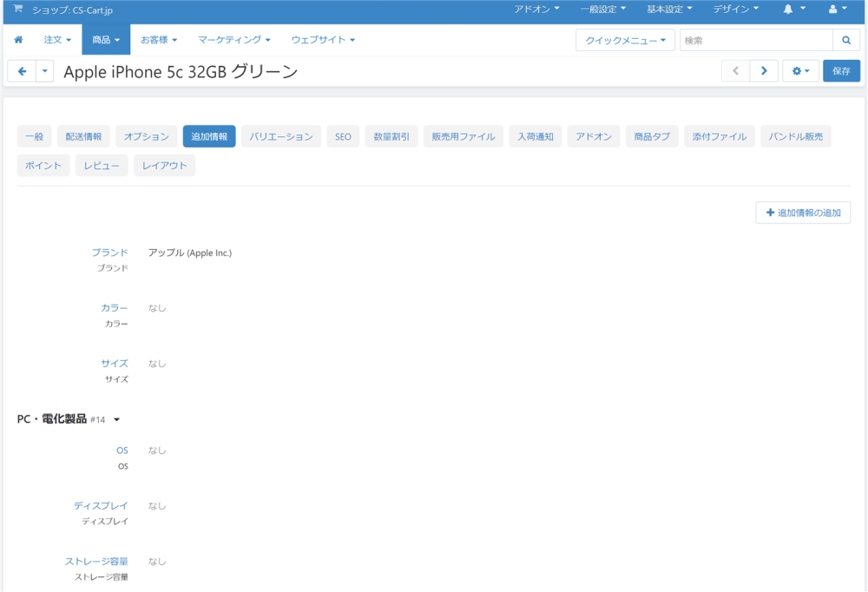Image resolution: width=868 pixels, height=592 pixels.
Task: Open the アドオン top menu
Action: (536, 9)
